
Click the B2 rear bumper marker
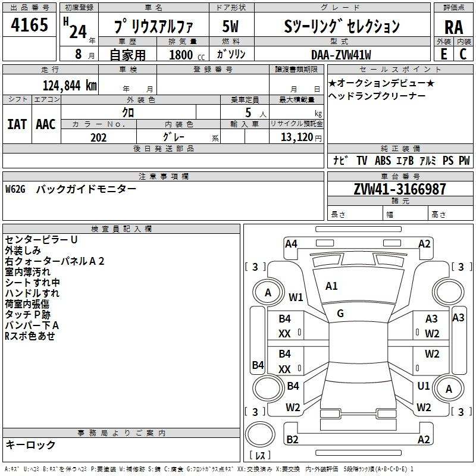(x=292, y=439)
